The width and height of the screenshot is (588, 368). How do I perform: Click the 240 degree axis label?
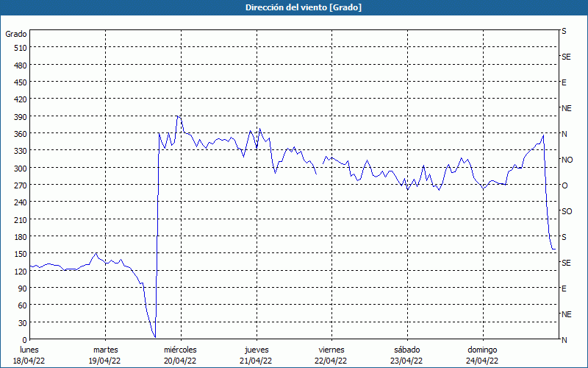coord(21,203)
